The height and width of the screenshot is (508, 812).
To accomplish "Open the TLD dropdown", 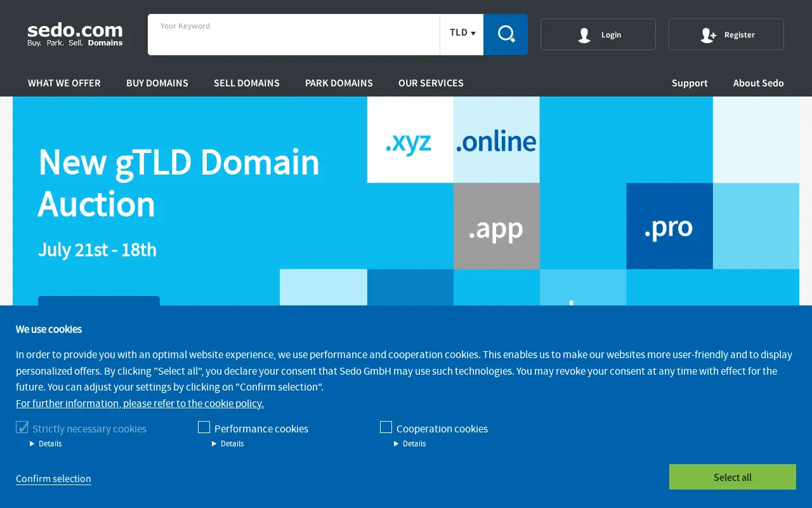I will (x=462, y=34).
